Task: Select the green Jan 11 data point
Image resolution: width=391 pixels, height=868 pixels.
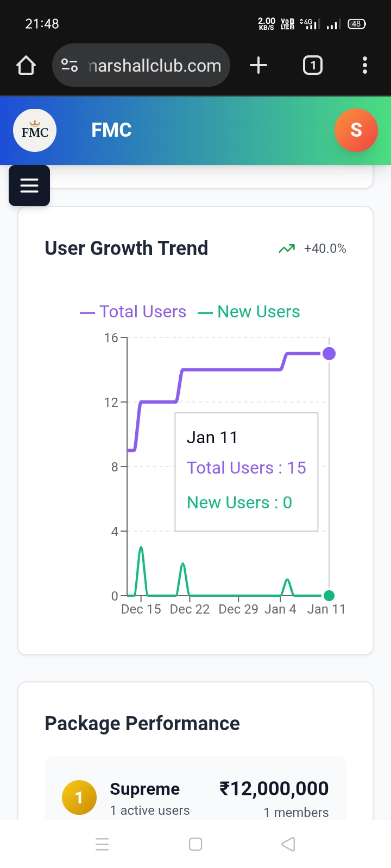Action: [x=329, y=596]
